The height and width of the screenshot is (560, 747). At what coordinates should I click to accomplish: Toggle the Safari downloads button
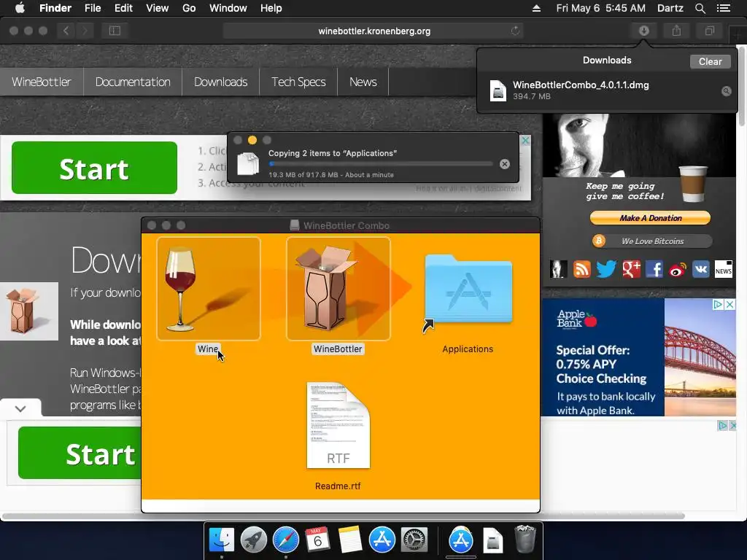(x=643, y=31)
